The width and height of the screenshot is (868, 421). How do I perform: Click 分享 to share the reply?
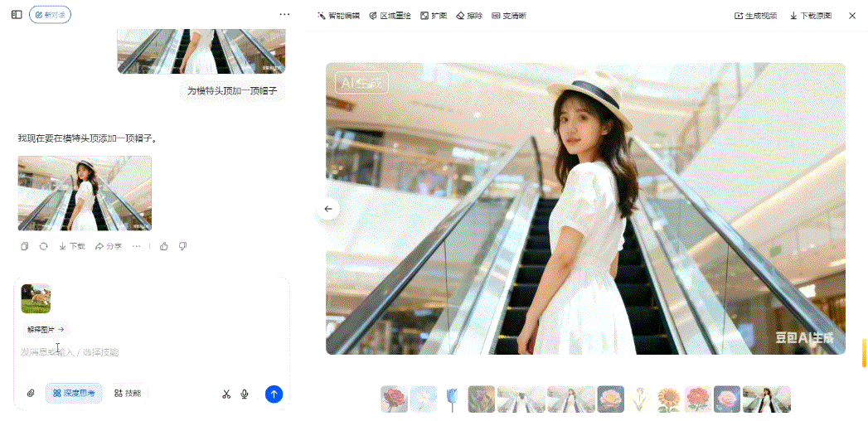click(x=109, y=246)
